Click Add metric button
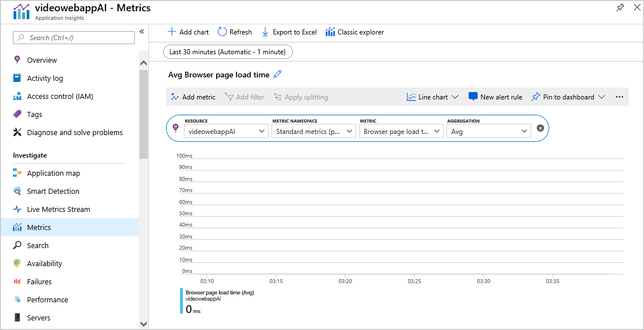Screen dimensions: 644x330 point(193,97)
